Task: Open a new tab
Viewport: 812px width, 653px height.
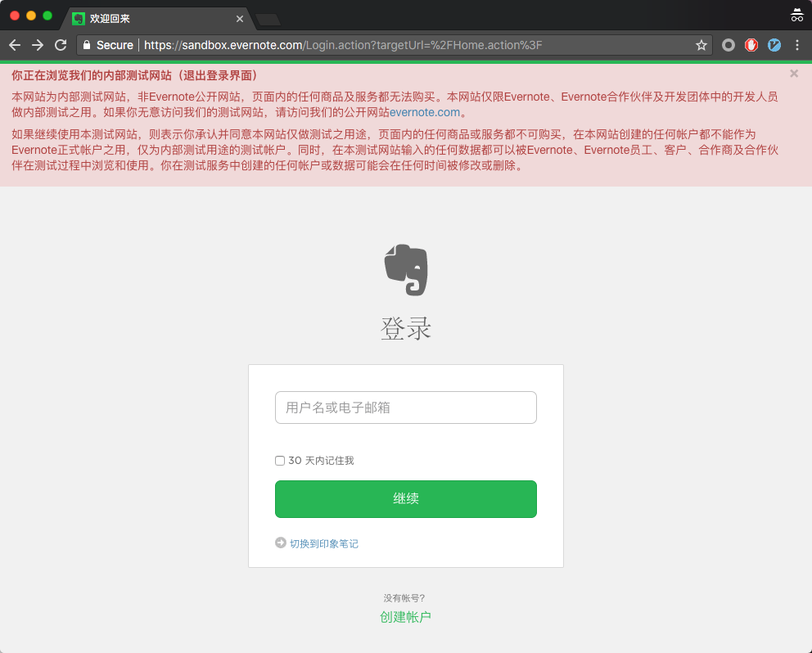Action: click(x=268, y=20)
